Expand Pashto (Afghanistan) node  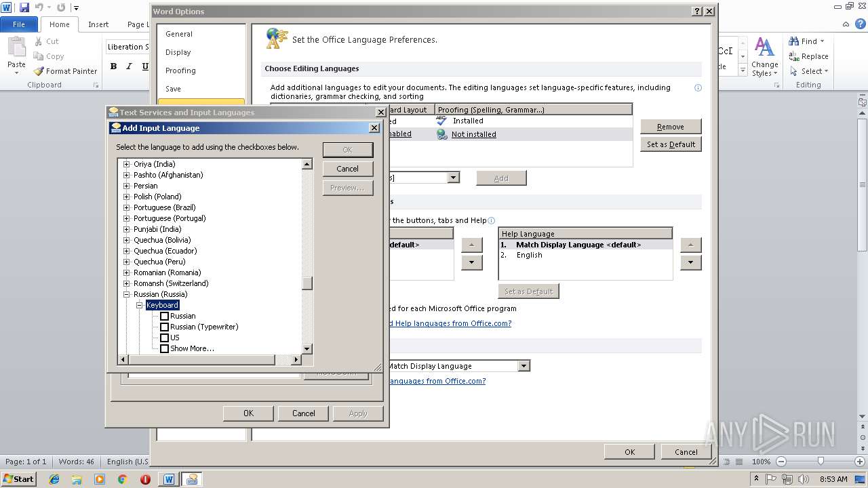126,175
